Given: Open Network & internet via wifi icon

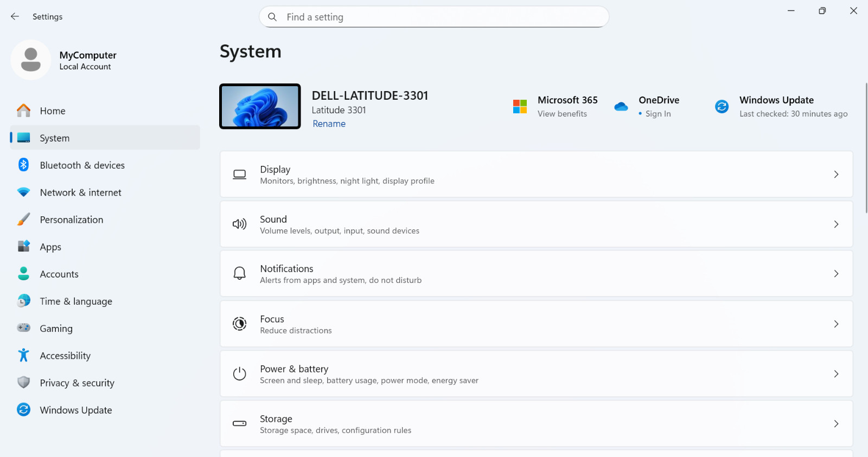Looking at the screenshot, I should click(23, 192).
